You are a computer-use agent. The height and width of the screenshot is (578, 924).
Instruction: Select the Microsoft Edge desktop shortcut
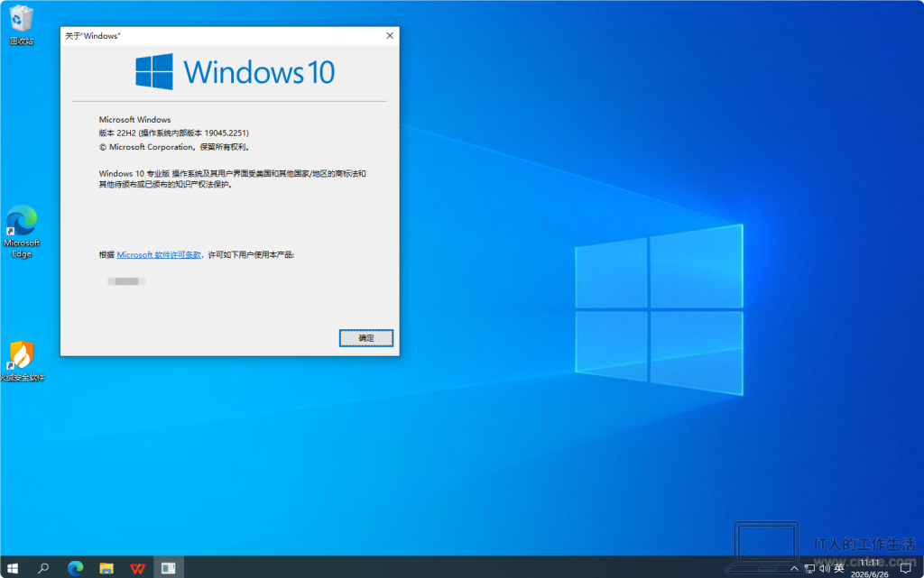(22, 232)
